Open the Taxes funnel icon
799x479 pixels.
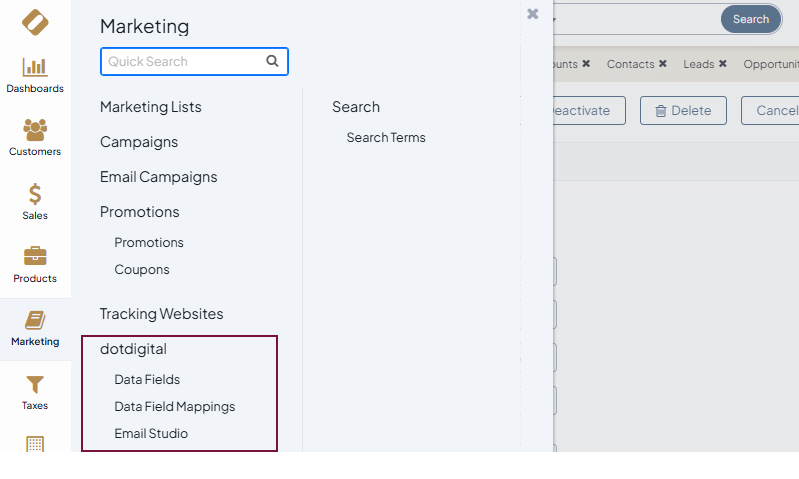[x=35, y=385]
